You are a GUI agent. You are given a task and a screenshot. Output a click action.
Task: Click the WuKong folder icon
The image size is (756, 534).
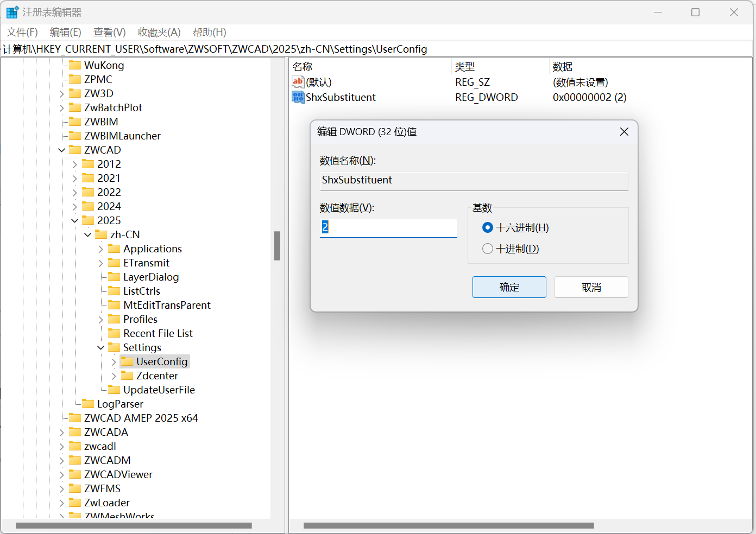75,65
